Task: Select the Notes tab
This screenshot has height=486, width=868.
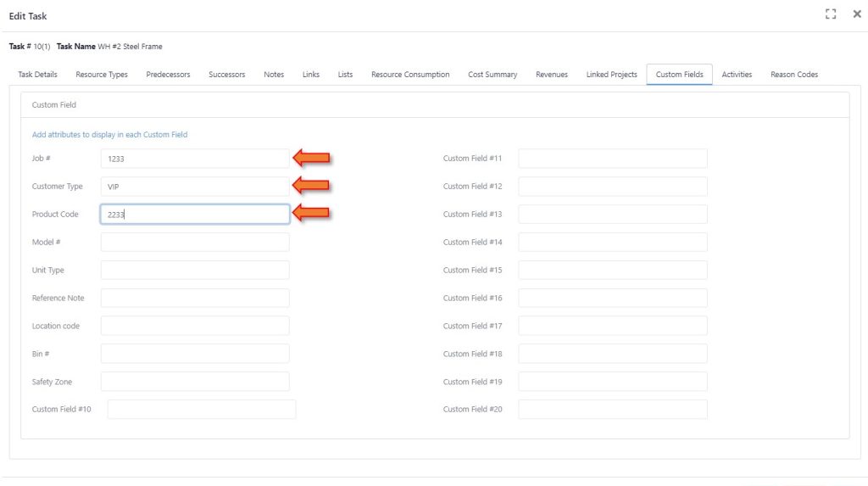Action: (274, 75)
